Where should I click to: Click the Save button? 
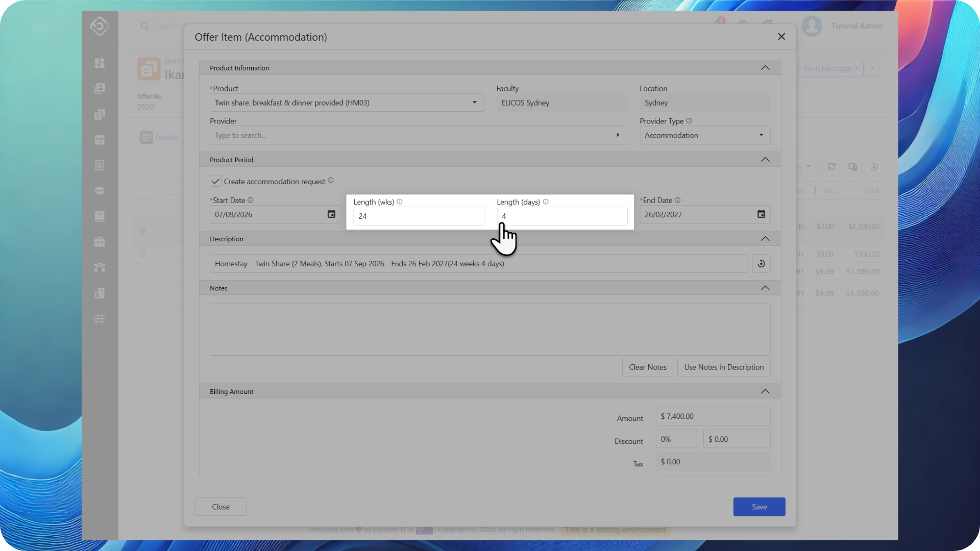point(759,507)
